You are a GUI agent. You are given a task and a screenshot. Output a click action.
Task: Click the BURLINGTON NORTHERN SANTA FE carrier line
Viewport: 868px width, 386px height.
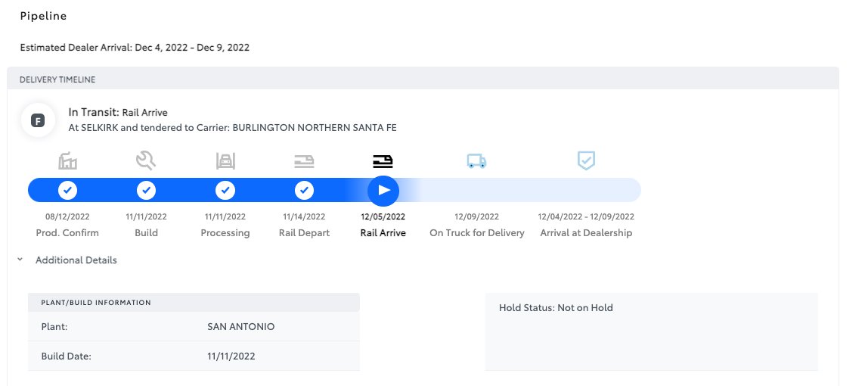(233, 128)
